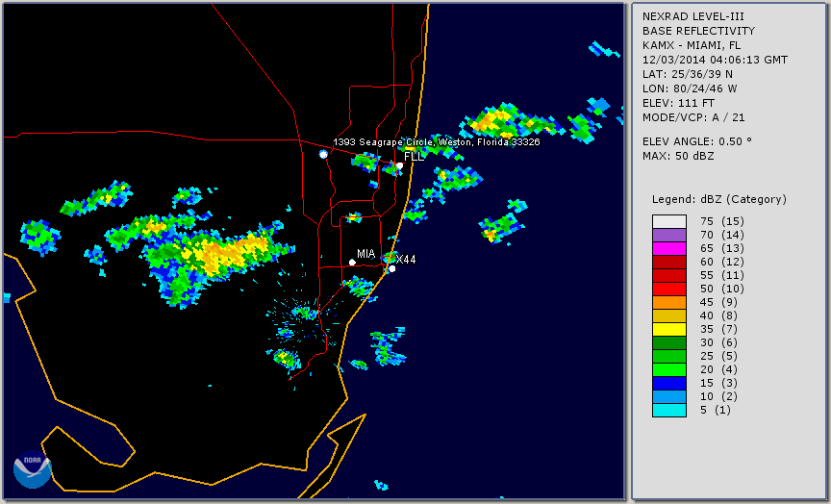Select the KAMX - MIAMI, FL station text
Screen dimensions: 831x504
[692, 45]
